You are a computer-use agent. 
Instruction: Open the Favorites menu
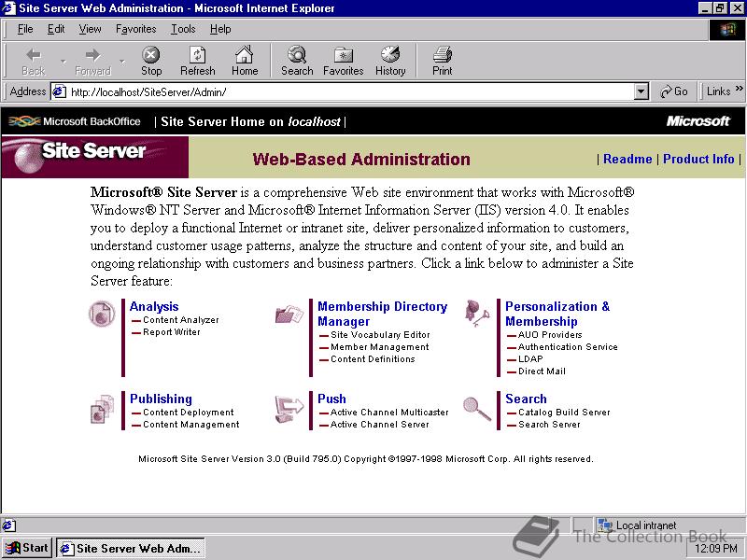coord(135,29)
